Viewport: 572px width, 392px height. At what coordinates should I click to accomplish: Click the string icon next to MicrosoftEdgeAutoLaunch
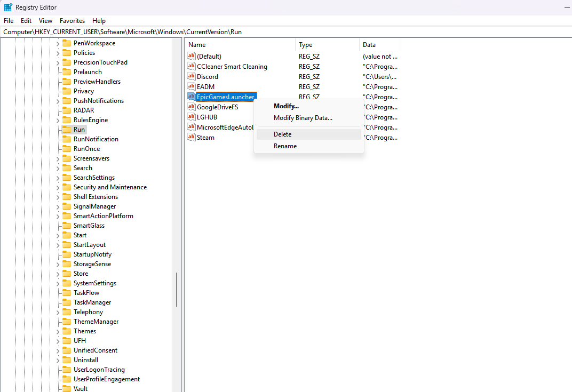coord(192,127)
